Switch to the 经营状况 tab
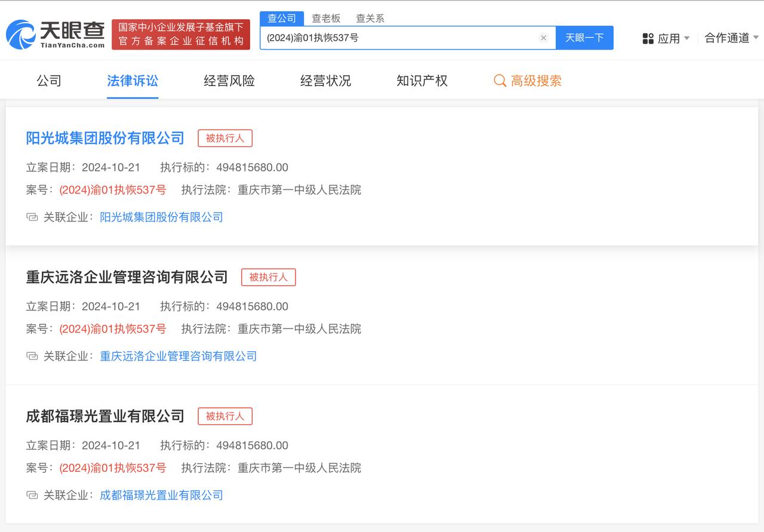Screen dimensions: 764x532 point(326,81)
